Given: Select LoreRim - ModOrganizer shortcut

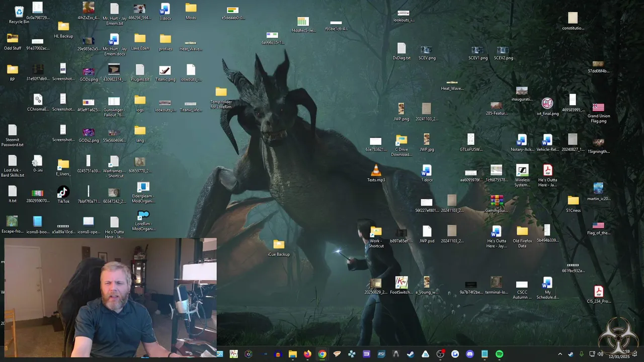Looking at the screenshot, I should tap(143, 221).
